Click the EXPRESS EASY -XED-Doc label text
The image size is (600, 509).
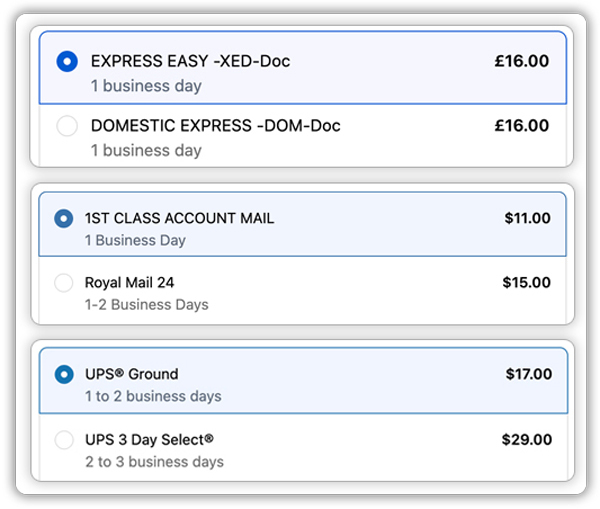coord(190,62)
